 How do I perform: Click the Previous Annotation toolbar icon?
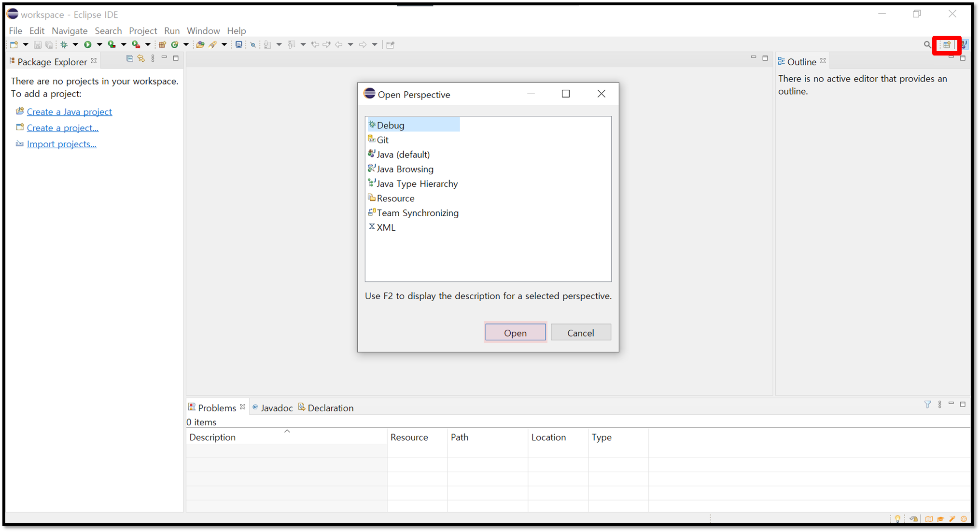tap(291, 44)
